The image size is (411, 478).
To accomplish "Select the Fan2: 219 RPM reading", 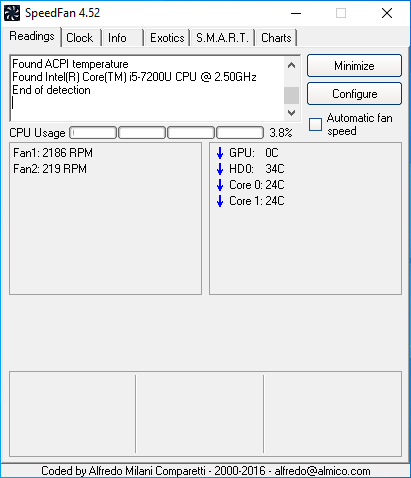I will tap(50, 169).
